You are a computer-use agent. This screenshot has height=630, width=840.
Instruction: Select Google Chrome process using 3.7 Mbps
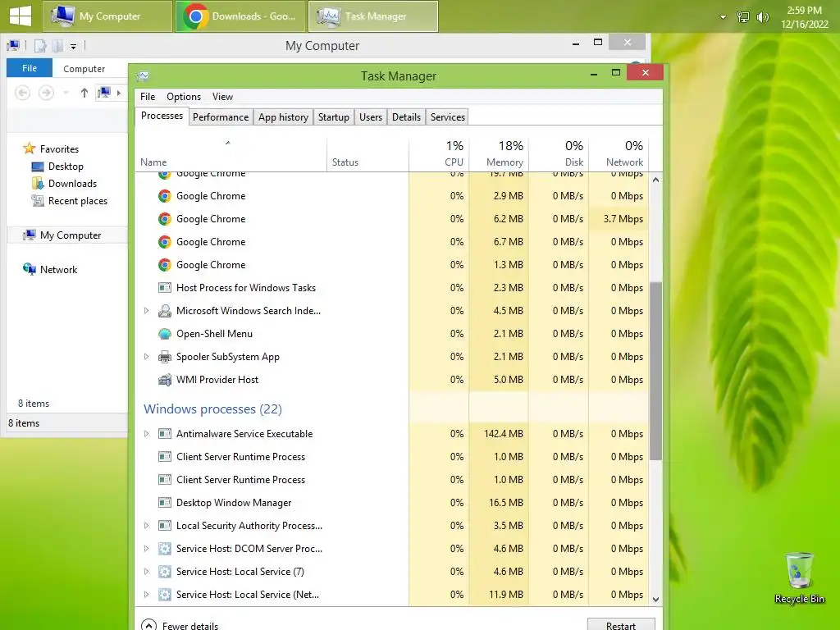(x=392, y=219)
